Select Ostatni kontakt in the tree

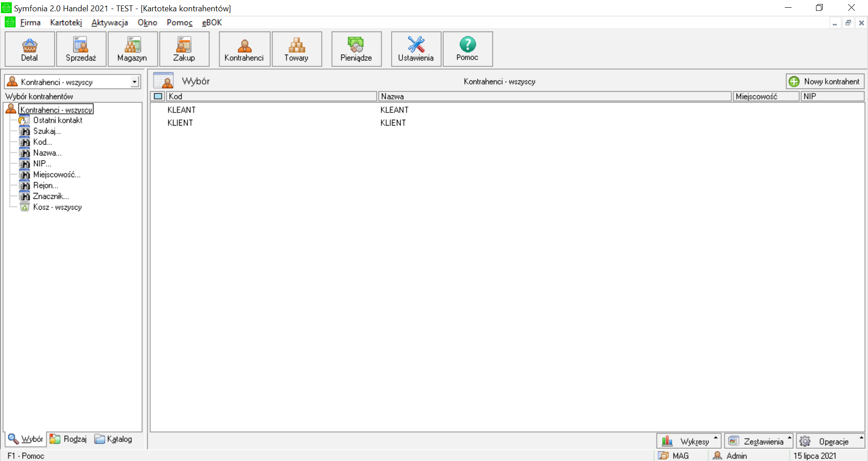click(57, 120)
